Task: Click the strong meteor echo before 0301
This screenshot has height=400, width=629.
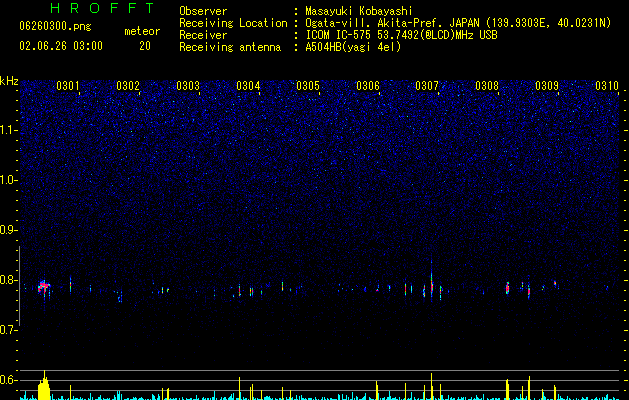Action: click(x=43, y=287)
